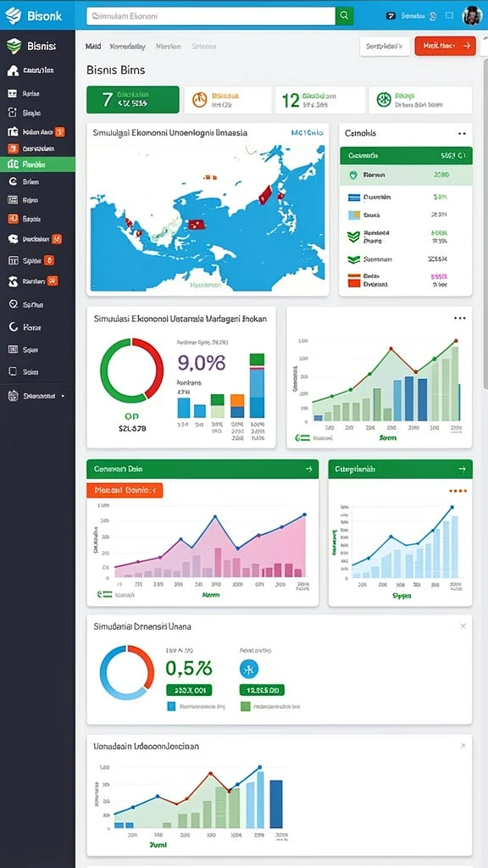Close the Simudaria donut panel
488x868 pixels.
pyautogui.click(x=463, y=626)
